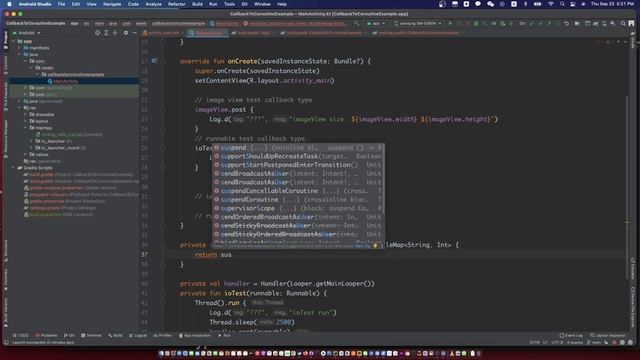Open the Terminal tool window tab

coord(91,336)
